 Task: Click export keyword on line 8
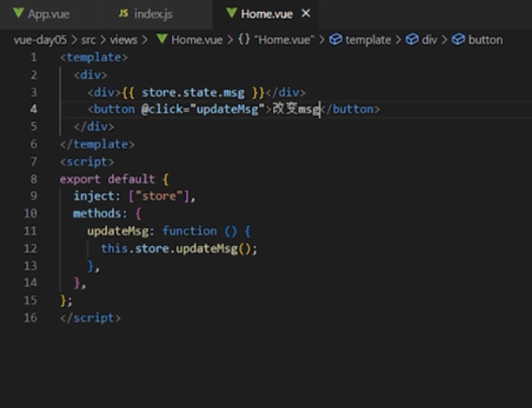coord(80,179)
